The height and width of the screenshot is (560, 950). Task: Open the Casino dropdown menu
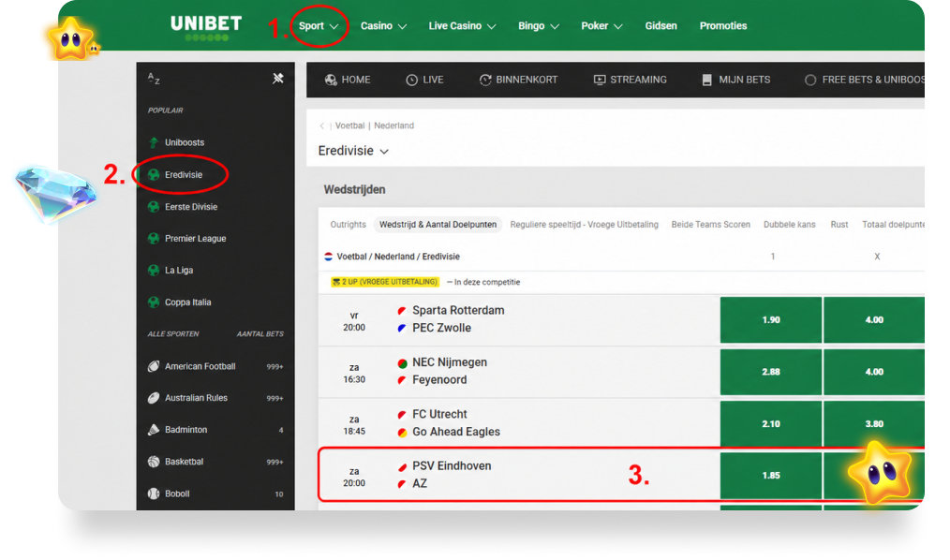pos(383,26)
